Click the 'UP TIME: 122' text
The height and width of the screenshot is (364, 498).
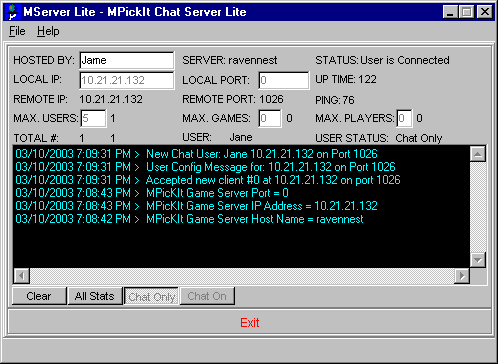[x=346, y=79]
